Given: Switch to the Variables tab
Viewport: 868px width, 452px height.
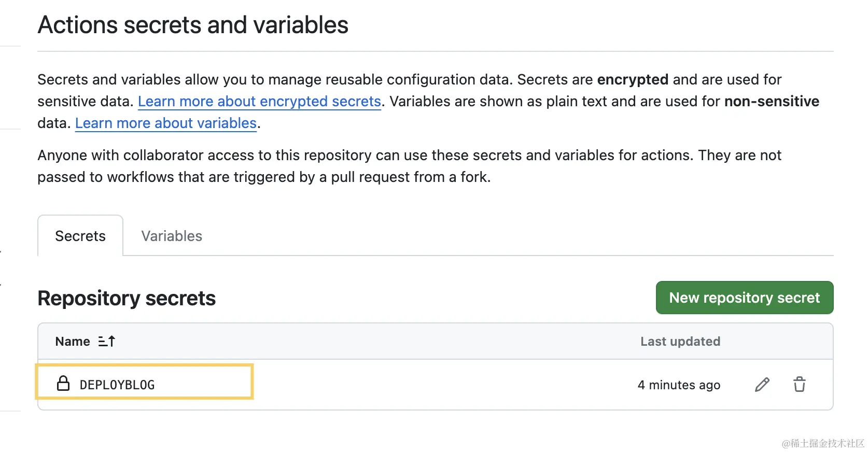Looking at the screenshot, I should (172, 236).
